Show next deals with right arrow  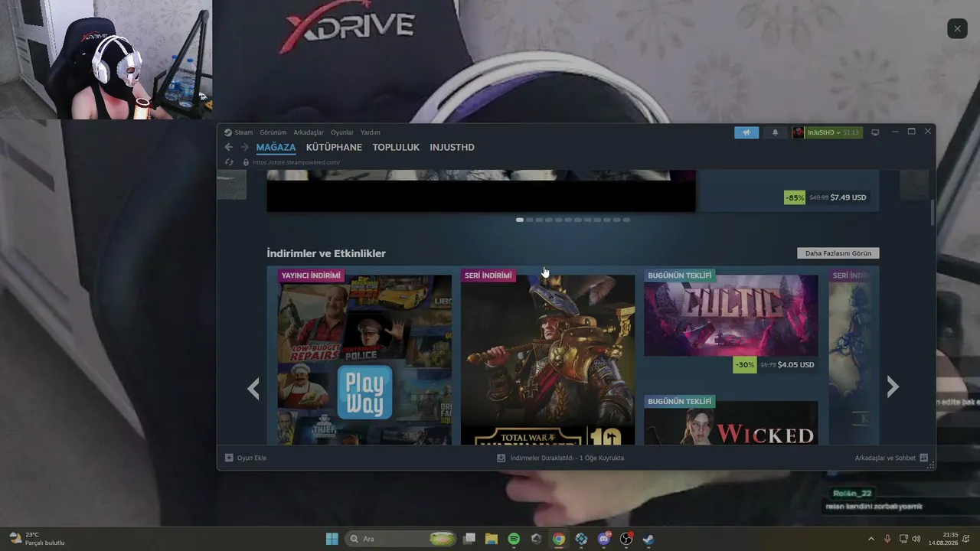[893, 387]
